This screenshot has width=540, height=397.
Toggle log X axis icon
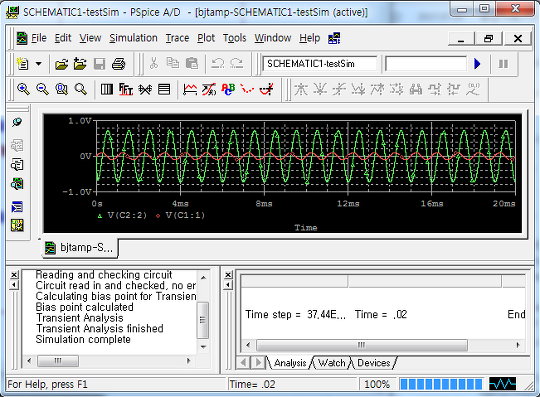coord(107,89)
